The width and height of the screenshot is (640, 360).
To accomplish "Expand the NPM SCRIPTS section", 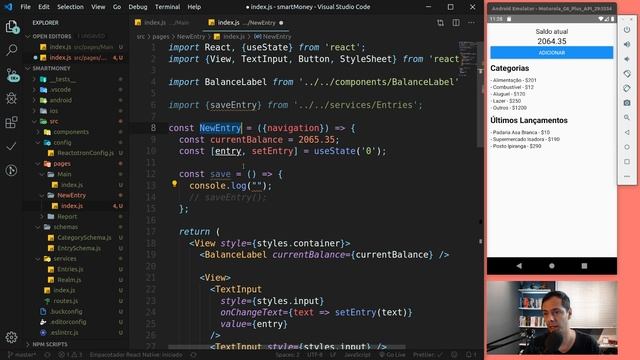I will click(76, 344).
